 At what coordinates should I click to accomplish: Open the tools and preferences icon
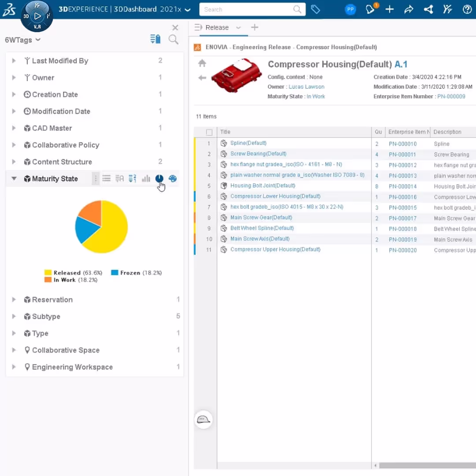point(447,9)
